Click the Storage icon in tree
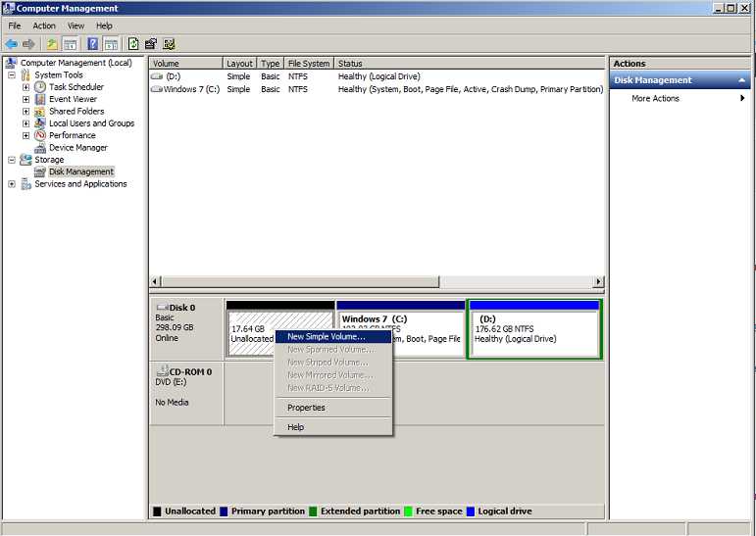 pyautogui.click(x=26, y=160)
